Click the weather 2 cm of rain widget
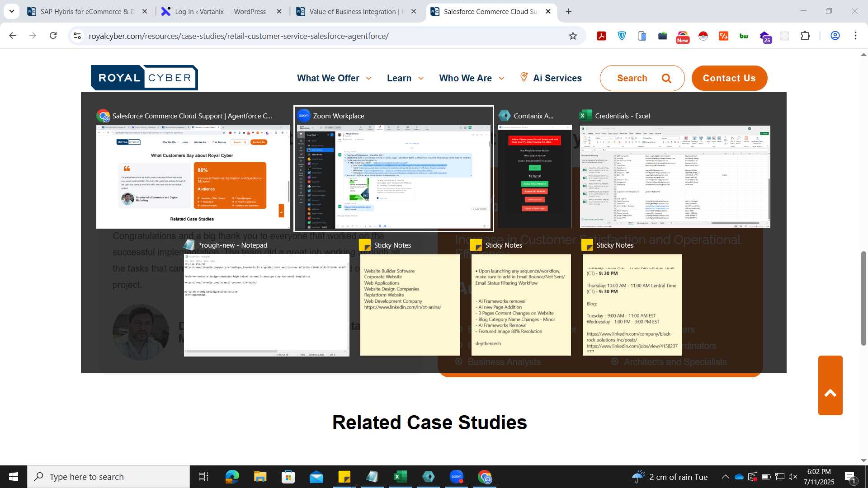The image size is (868, 488). [x=670, y=477]
